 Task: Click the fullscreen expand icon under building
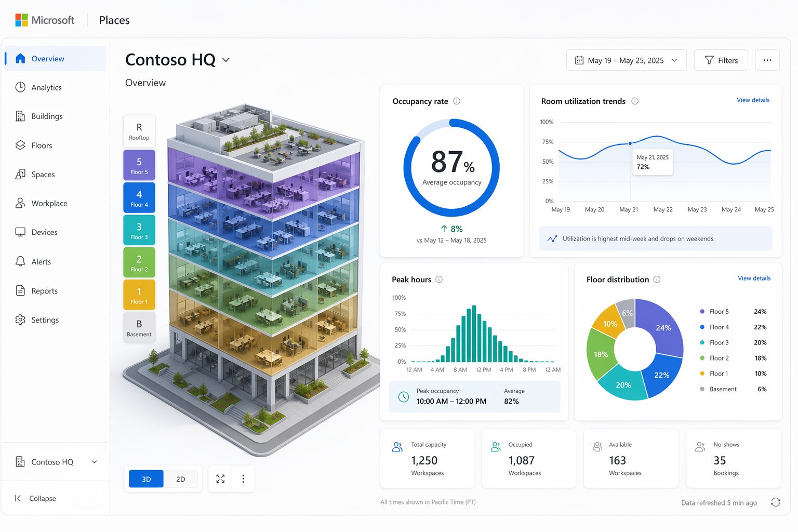[x=220, y=479]
